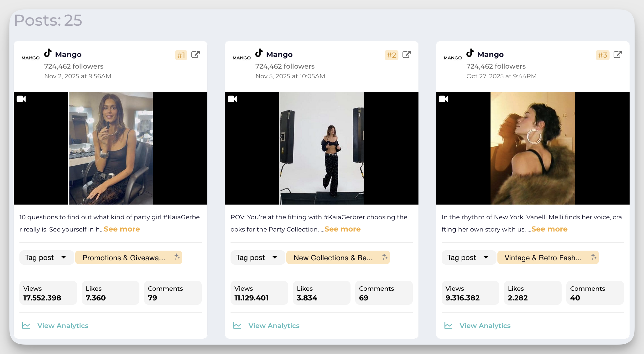The width and height of the screenshot is (644, 354).
Task: Click external link icon on post #3
Action: (x=618, y=55)
